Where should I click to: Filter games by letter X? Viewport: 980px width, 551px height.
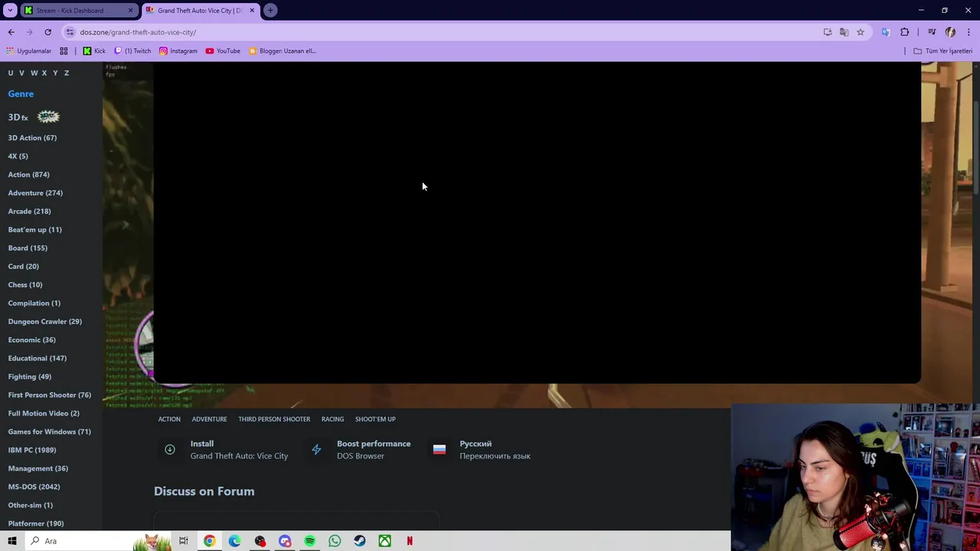click(x=44, y=73)
